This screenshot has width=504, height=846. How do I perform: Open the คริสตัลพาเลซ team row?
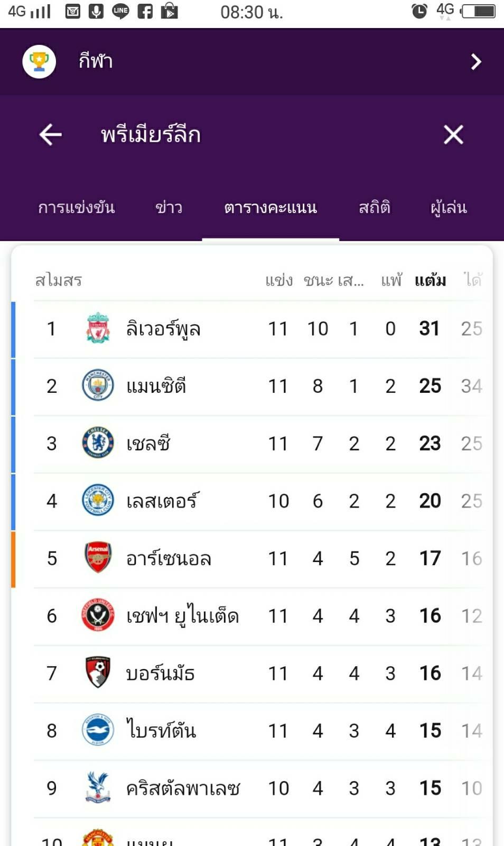pyautogui.click(x=183, y=788)
